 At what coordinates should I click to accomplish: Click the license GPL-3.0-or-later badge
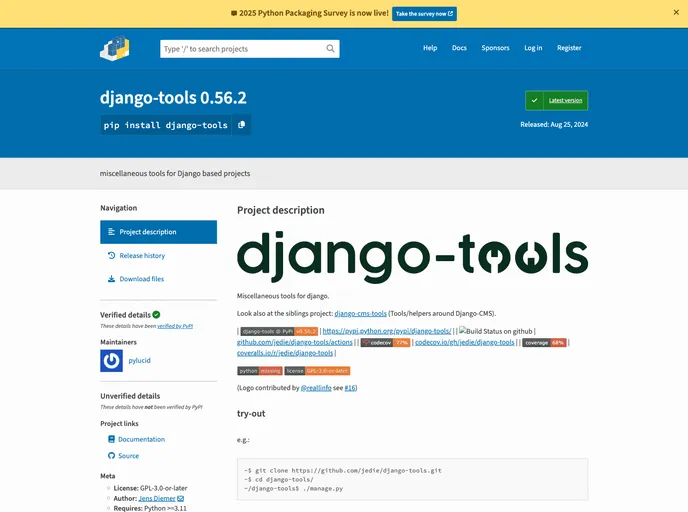coord(317,371)
